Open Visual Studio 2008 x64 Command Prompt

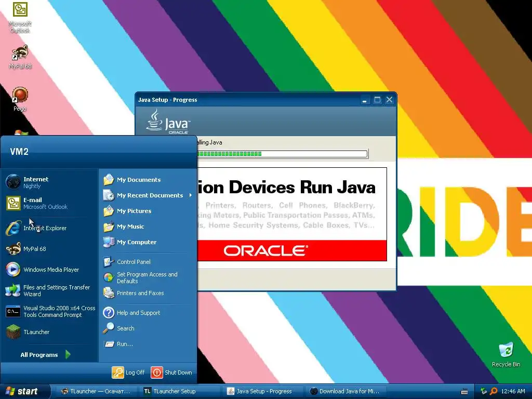(x=51, y=311)
